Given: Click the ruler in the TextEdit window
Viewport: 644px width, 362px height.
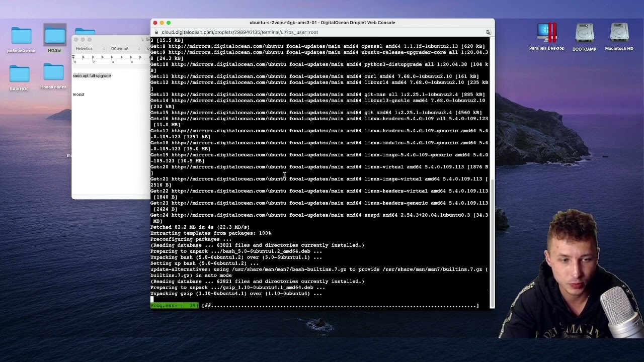Looking at the screenshot, I should coord(111,59).
